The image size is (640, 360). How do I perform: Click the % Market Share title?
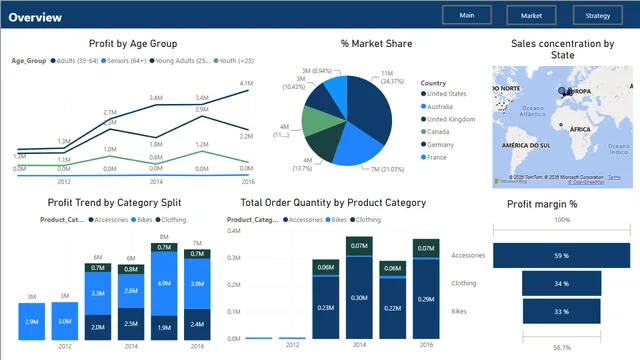coord(376,44)
